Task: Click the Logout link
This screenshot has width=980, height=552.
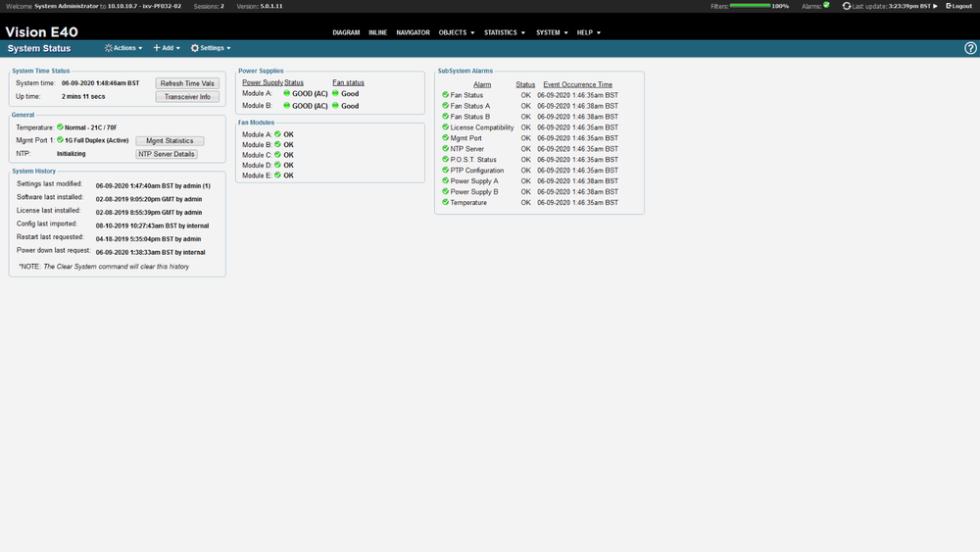Action: pos(959,6)
